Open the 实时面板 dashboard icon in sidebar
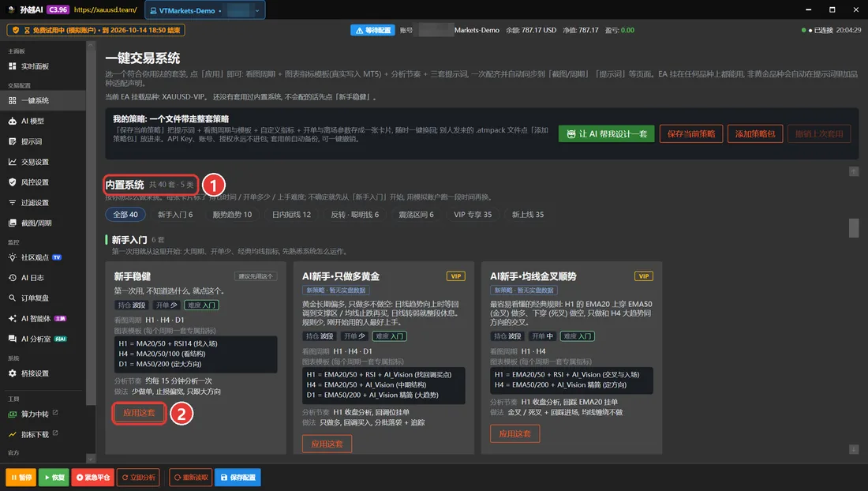This screenshot has width=868, height=491. [x=12, y=66]
